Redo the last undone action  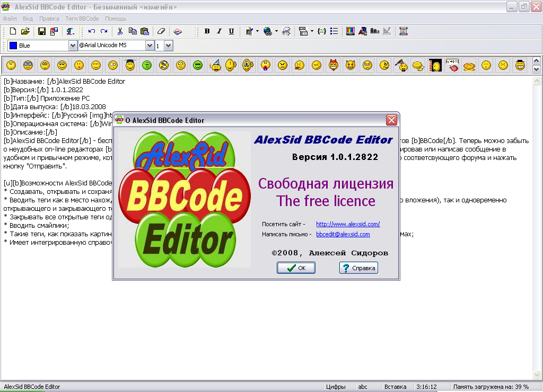(104, 31)
